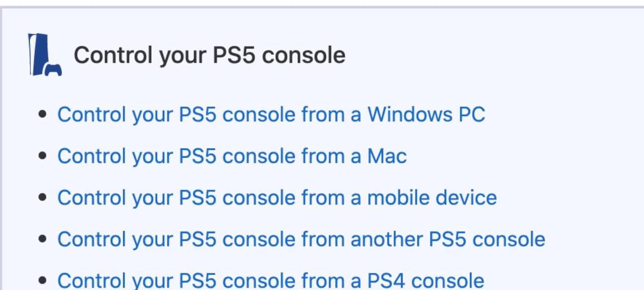This screenshot has width=644, height=290.
Task: Follow the Windows PC remote control instructions link
Action: pyautogui.click(x=271, y=114)
